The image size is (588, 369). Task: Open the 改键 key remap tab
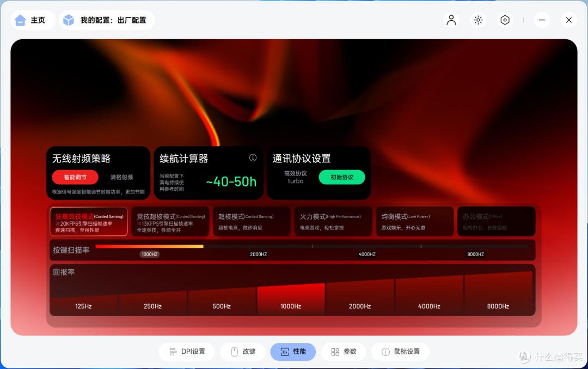(243, 352)
